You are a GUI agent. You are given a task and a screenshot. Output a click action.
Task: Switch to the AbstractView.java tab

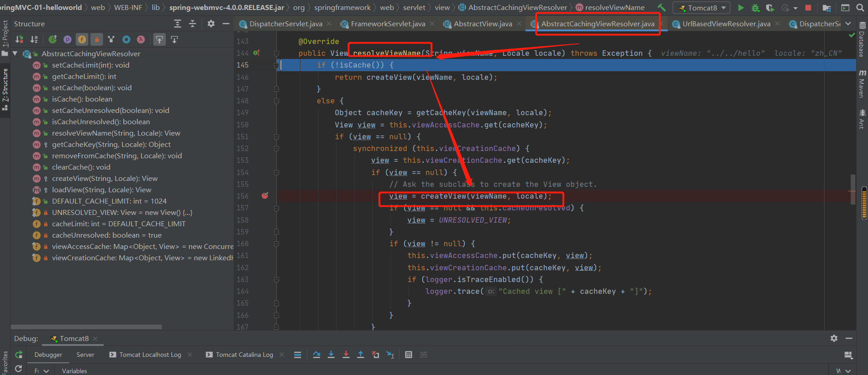(x=483, y=24)
